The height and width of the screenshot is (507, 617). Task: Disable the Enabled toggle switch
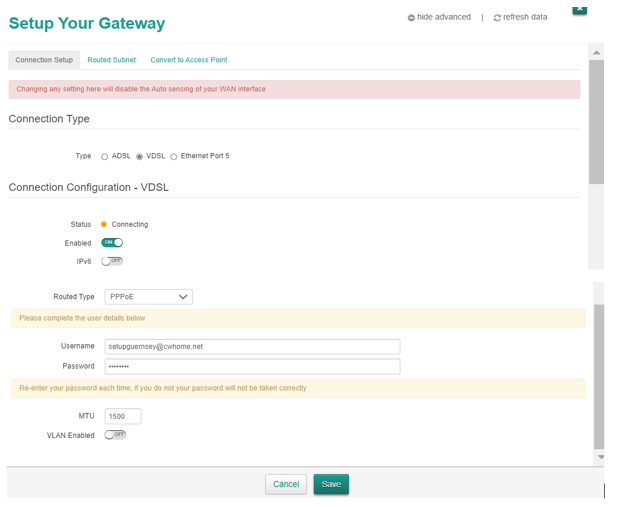[112, 242]
